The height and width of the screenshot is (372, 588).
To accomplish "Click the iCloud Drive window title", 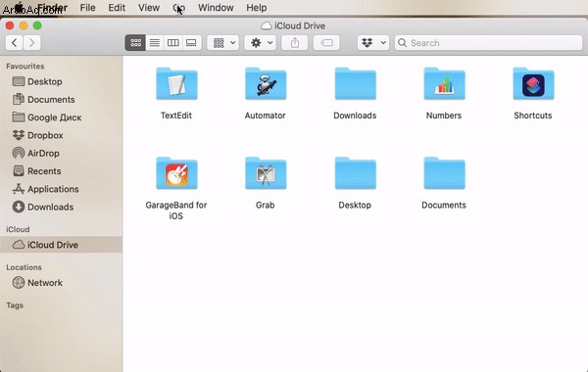I will (x=293, y=25).
